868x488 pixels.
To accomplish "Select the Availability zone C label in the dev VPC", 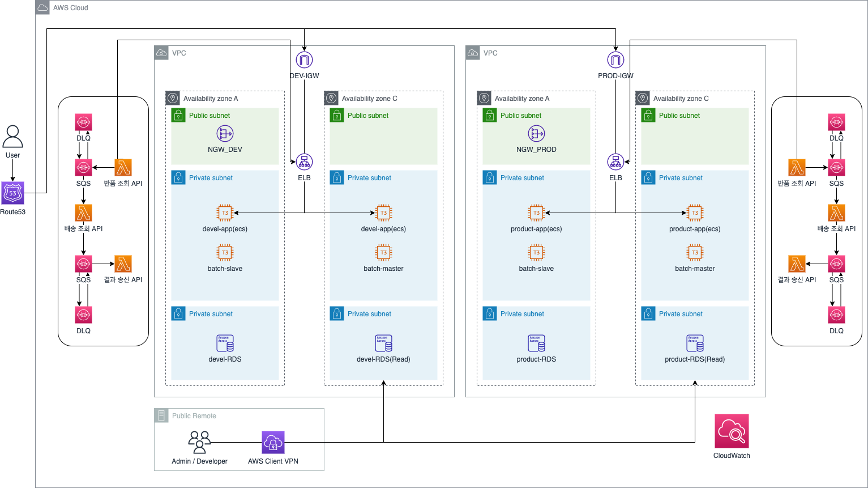I will tap(370, 98).
